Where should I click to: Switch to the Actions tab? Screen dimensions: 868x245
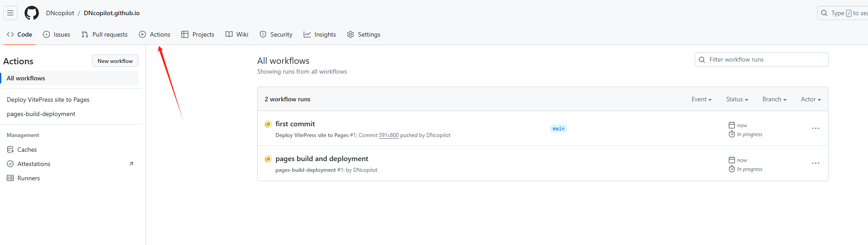154,34
